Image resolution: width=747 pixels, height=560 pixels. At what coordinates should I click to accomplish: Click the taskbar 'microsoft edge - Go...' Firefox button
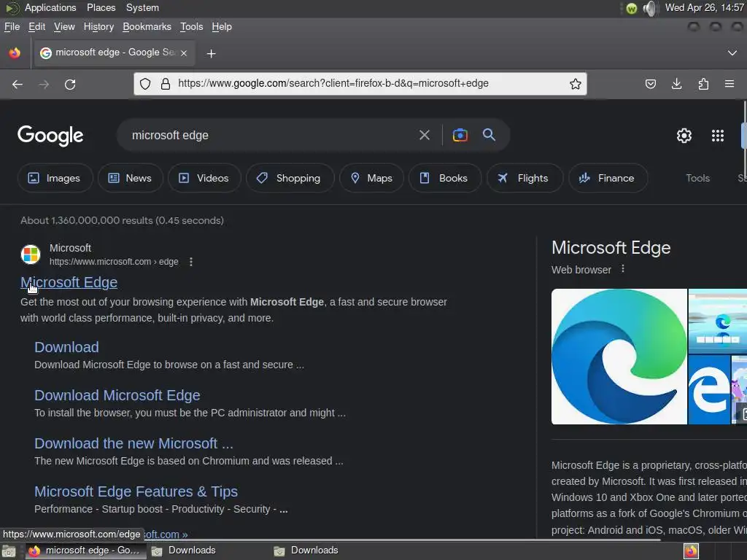pyautogui.click(x=85, y=551)
